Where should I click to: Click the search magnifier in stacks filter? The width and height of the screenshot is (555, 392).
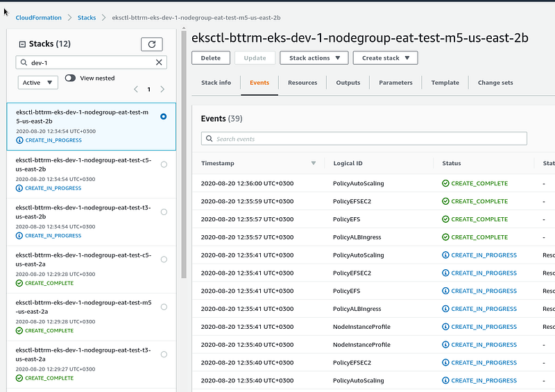(24, 62)
